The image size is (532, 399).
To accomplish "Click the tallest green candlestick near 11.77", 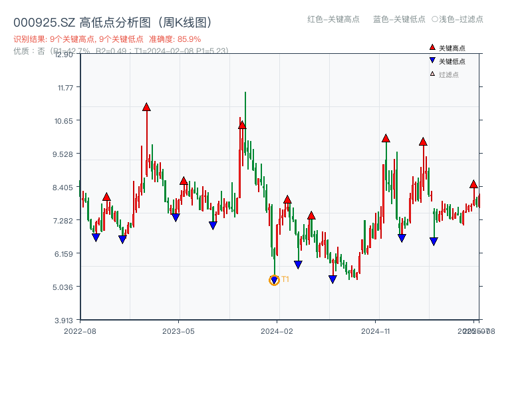I will 245,113.
